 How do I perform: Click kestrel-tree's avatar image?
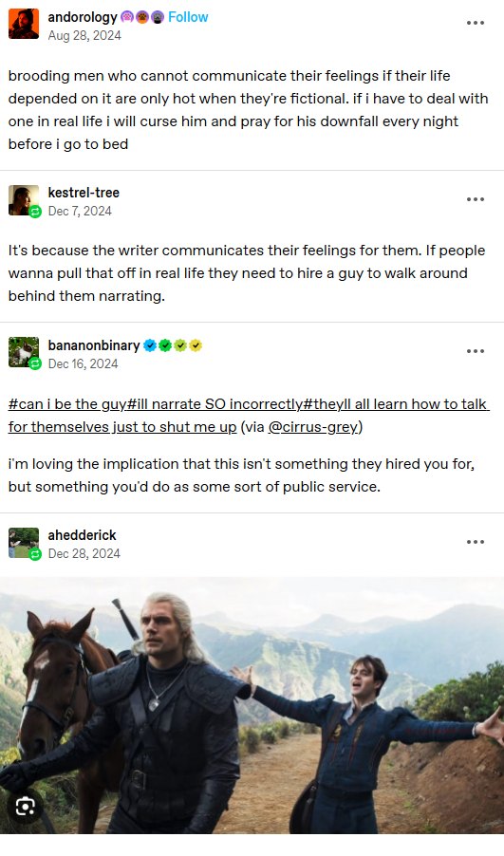coord(24,200)
